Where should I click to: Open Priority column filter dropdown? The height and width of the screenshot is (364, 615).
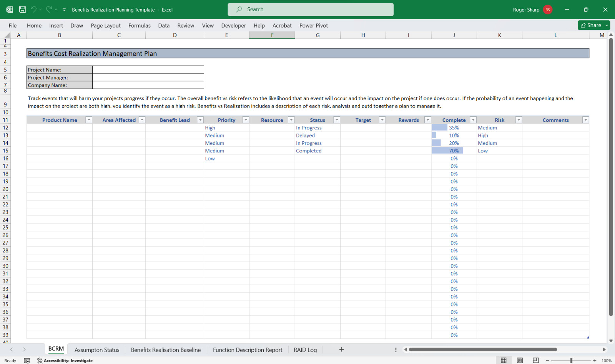pos(246,120)
